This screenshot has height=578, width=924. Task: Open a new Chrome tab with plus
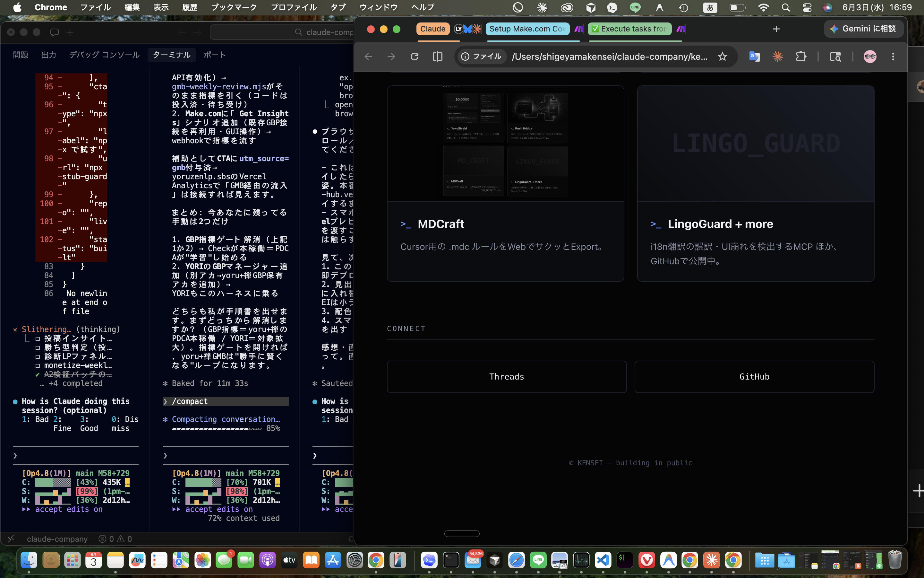pyautogui.click(x=776, y=29)
